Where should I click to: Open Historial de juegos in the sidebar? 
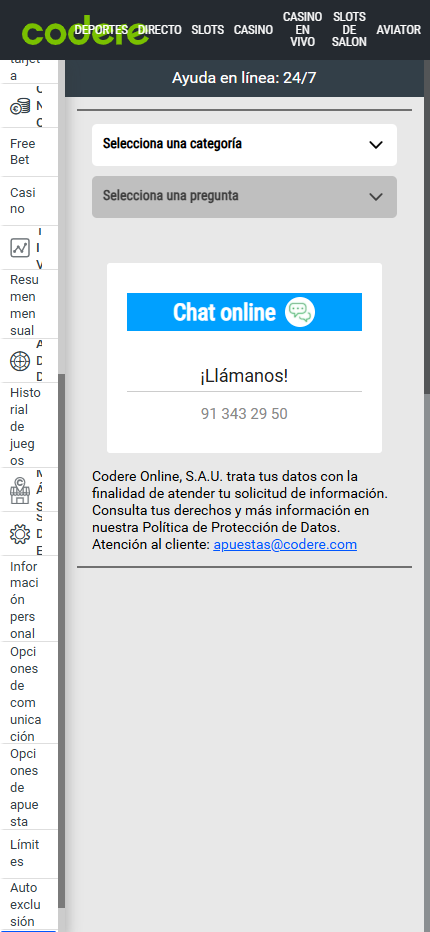[29, 427]
